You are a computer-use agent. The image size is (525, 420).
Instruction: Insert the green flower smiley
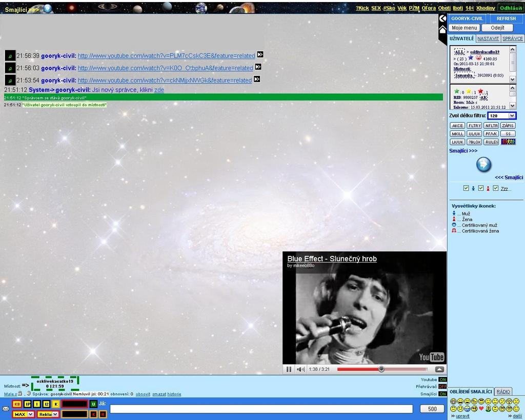click(488, 409)
